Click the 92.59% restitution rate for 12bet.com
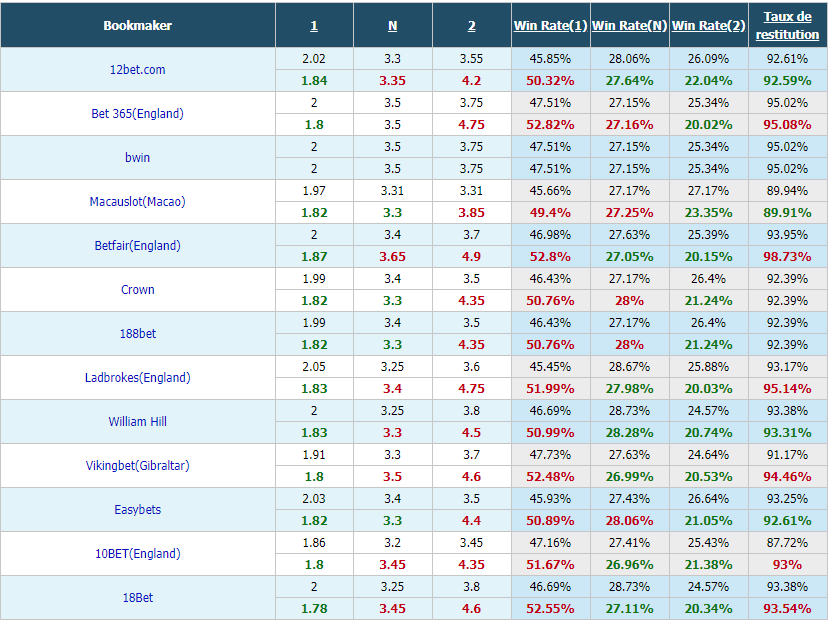This screenshot has height=620, width=828. (787, 81)
